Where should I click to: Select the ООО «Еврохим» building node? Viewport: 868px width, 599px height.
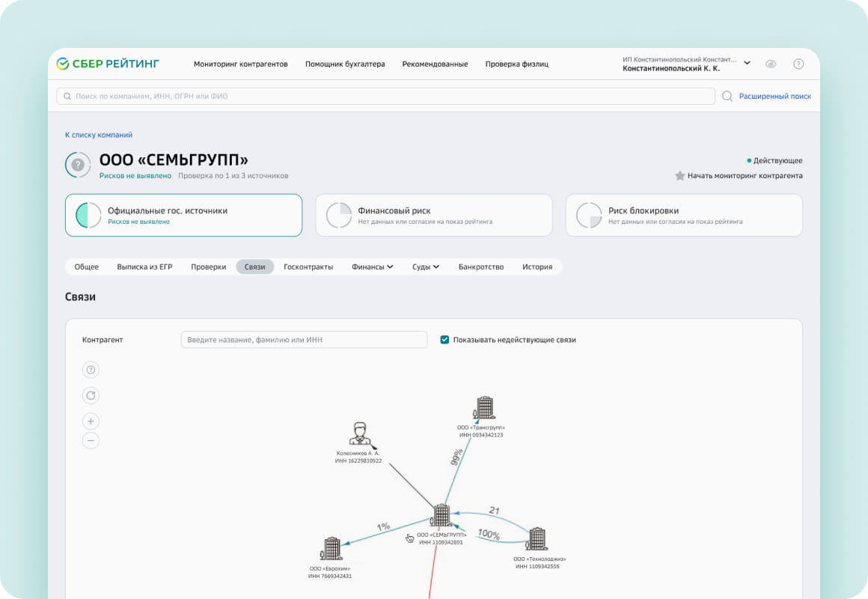click(x=331, y=549)
